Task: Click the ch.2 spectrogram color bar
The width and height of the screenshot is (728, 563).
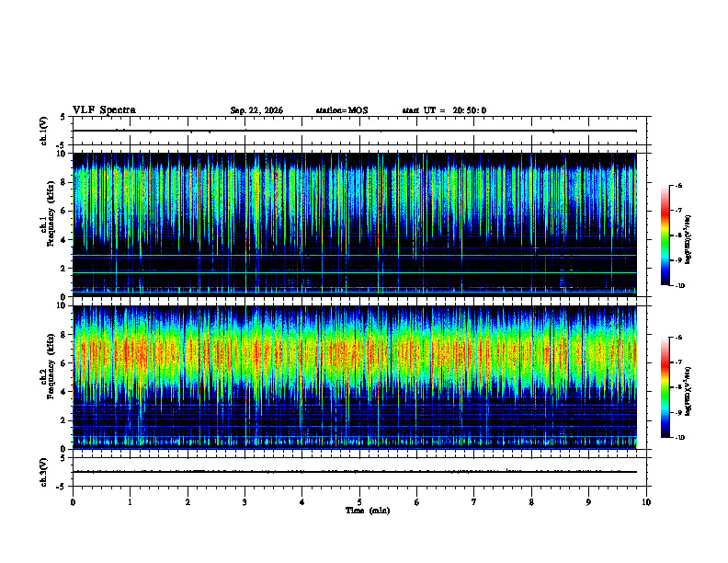Action: [x=665, y=387]
